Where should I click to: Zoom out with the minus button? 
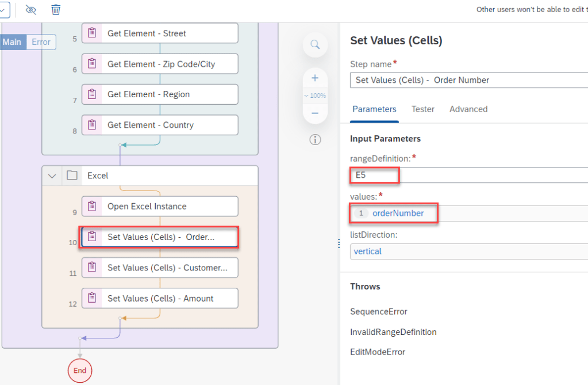[315, 113]
